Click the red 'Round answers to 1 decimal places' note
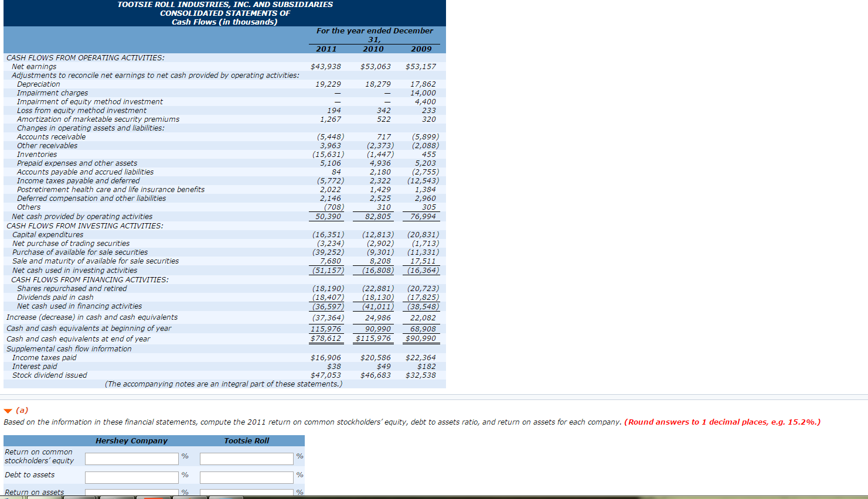Image resolution: width=868 pixels, height=499 pixels. [723, 422]
